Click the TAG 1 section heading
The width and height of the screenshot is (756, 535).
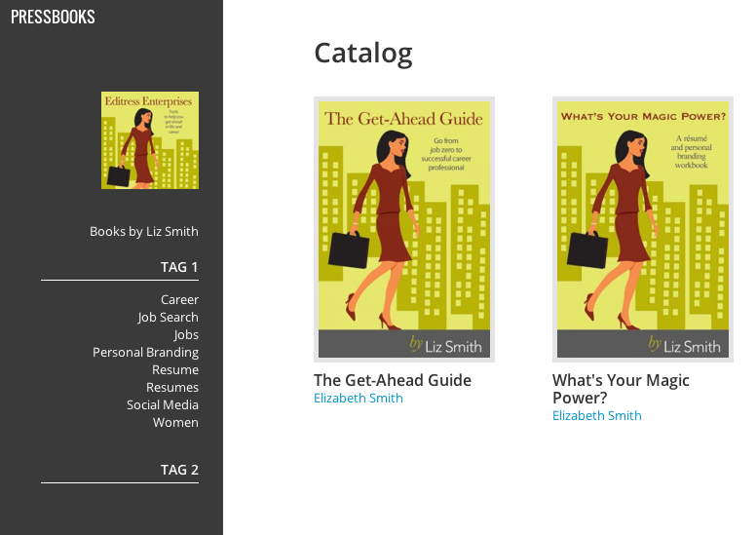179,267
